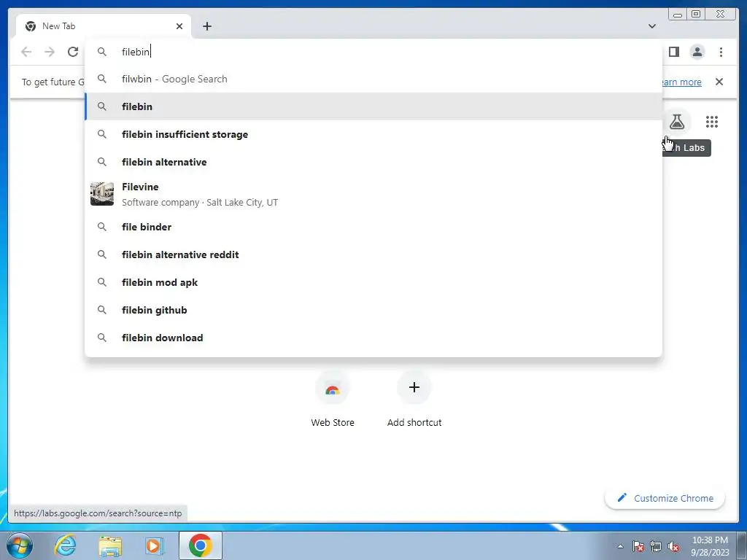Click the Add shortcut plus tile
Screen dimensions: 747x560
point(414,399)
